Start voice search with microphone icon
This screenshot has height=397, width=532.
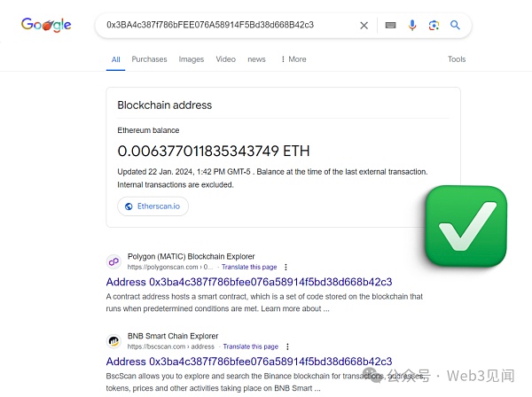click(x=412, y=26)
